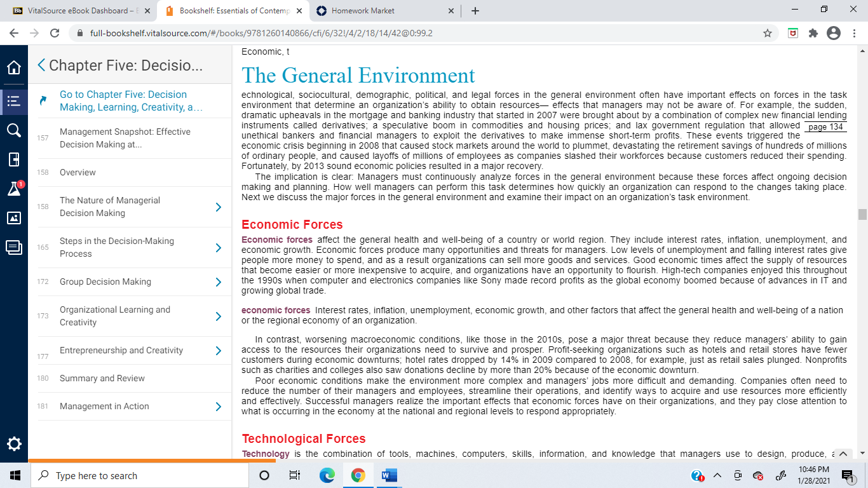
Task: Click the page vertical scrollbar thumb
Action: click(x=862, y=214)
